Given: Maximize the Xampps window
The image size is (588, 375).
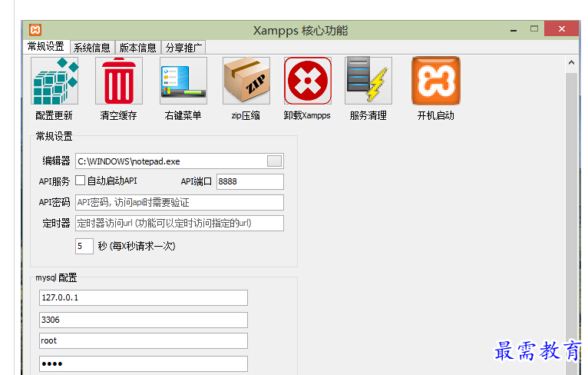Looking at the screenshot, I should pos(534,29).
